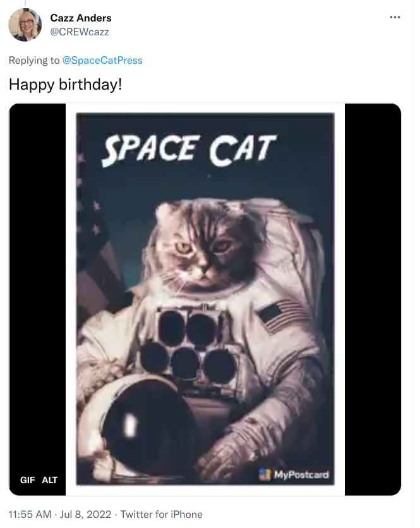Open the @SpaceCatPress profile link
This screenshot has width=420, height=528.
point(102,61)
